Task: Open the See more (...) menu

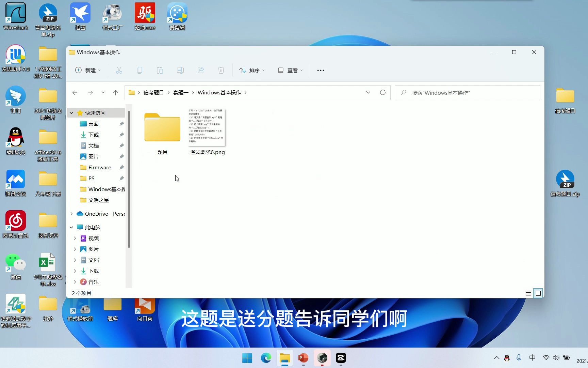Action: (320, 70)
